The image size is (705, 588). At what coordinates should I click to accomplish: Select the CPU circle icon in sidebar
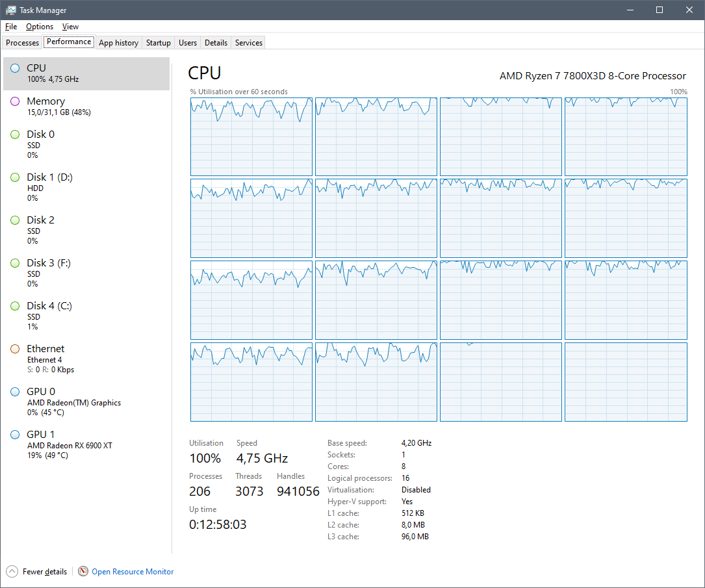15,68
